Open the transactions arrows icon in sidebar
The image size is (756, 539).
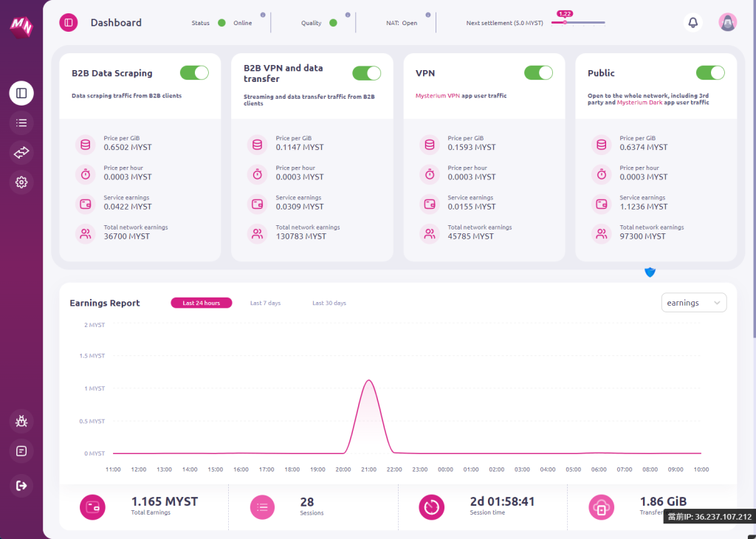[x=21, y=153]
